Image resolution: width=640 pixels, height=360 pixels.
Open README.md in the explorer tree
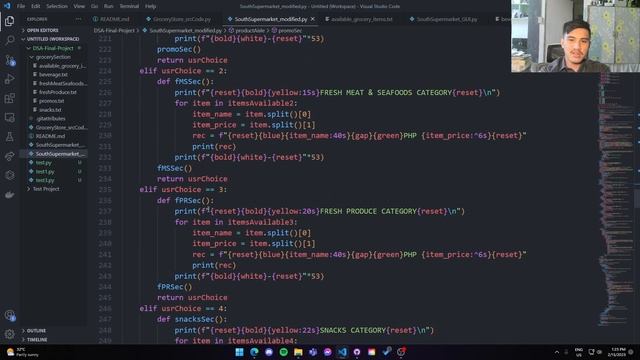coord(50,136)
